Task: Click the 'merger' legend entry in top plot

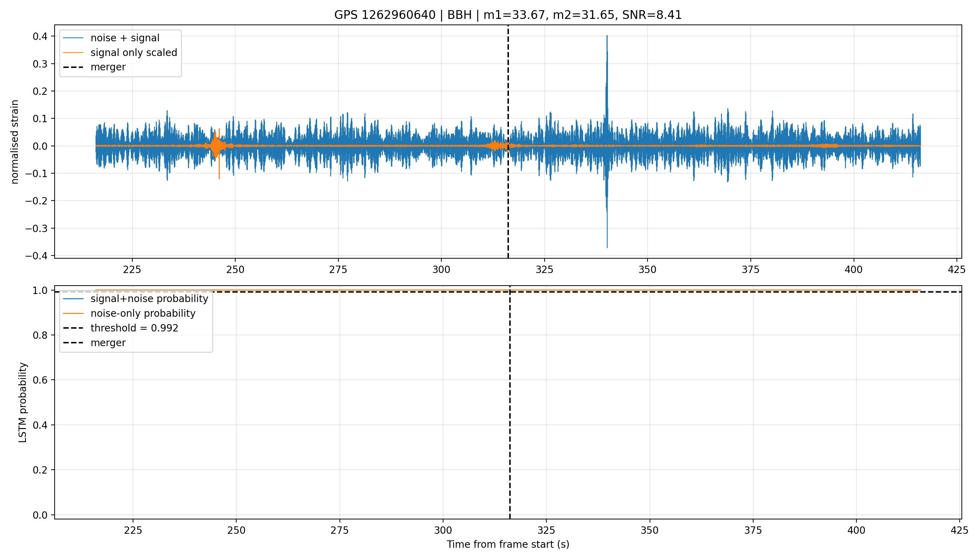Action: 94,67
